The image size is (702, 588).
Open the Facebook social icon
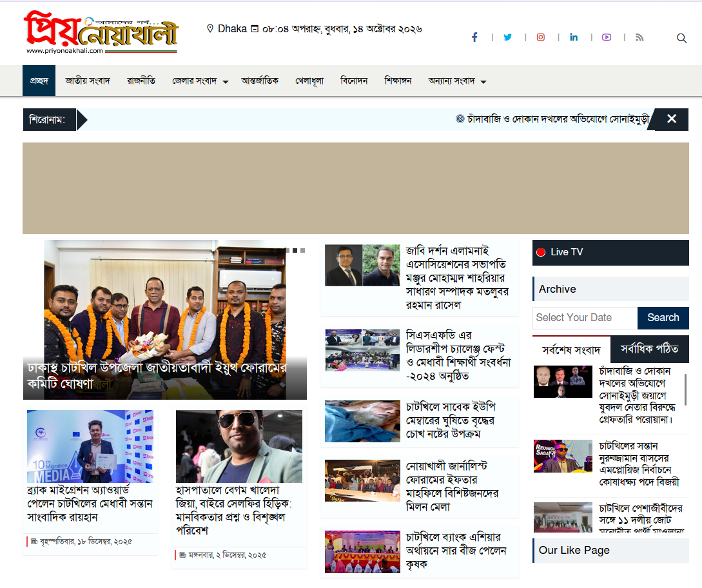click(474, 37)
